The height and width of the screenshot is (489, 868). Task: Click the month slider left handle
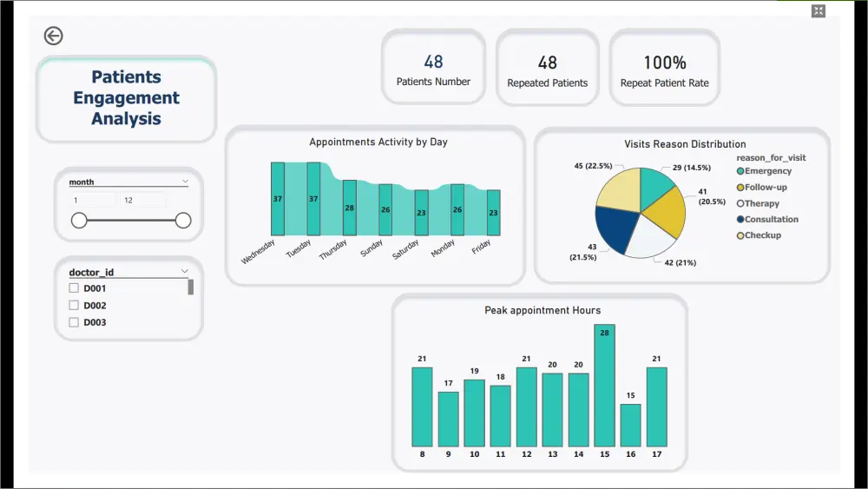[79, 221]
